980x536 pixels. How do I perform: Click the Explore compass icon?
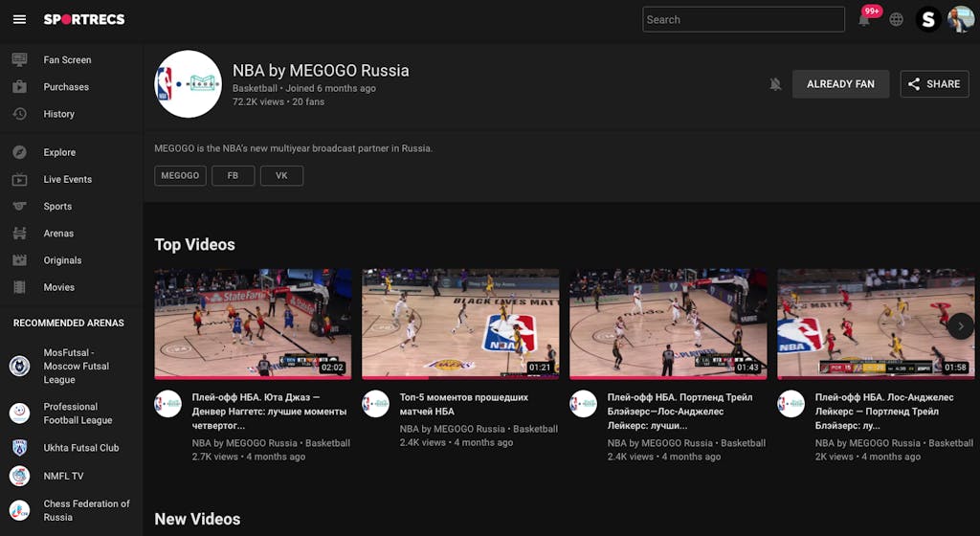[x=19, y=152]
